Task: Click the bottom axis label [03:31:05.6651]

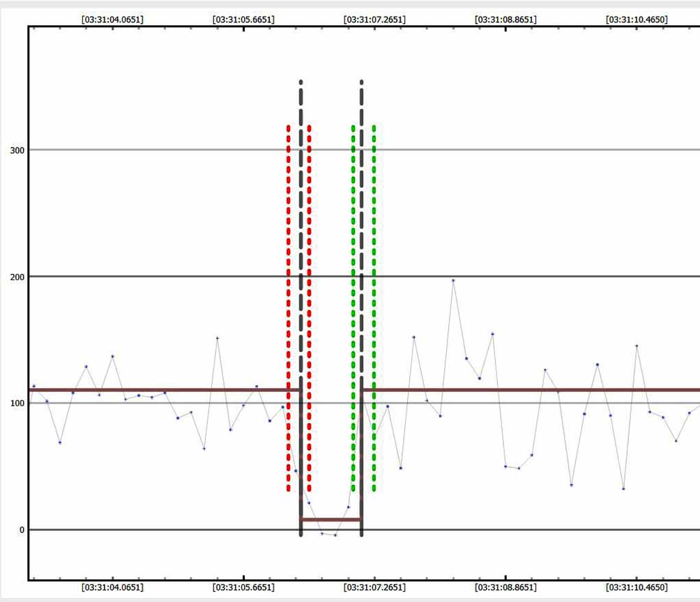Action: point(243,587)
